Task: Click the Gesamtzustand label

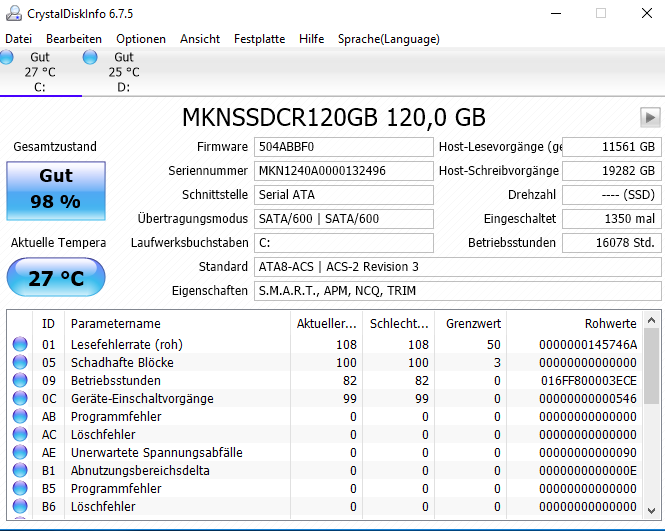Action: 55,147
